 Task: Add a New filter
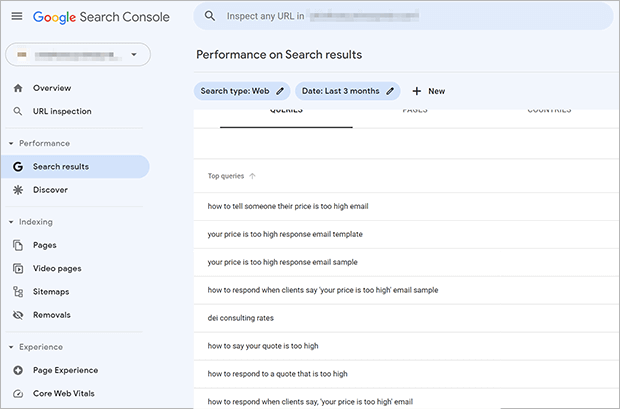(x=428, y=91)
